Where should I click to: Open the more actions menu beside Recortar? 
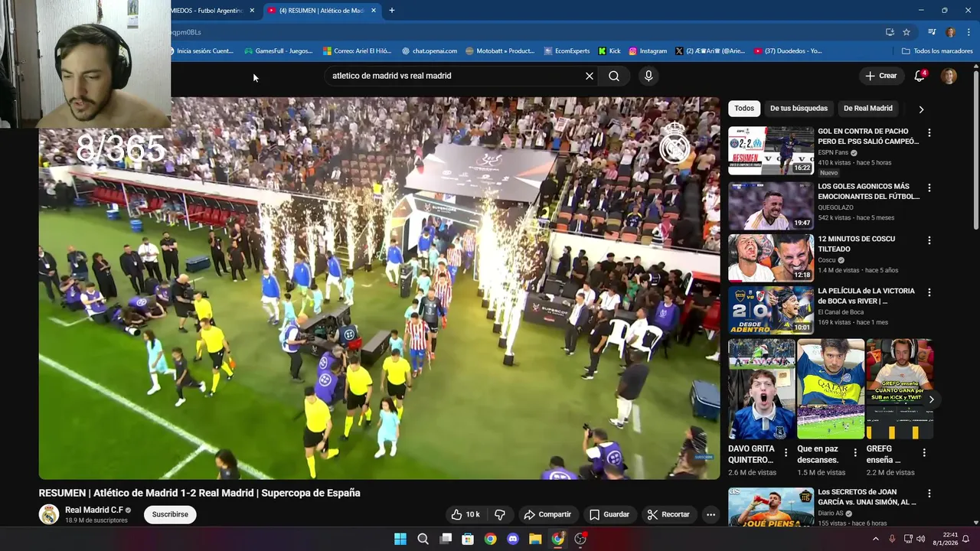click(x=710, y=514)
